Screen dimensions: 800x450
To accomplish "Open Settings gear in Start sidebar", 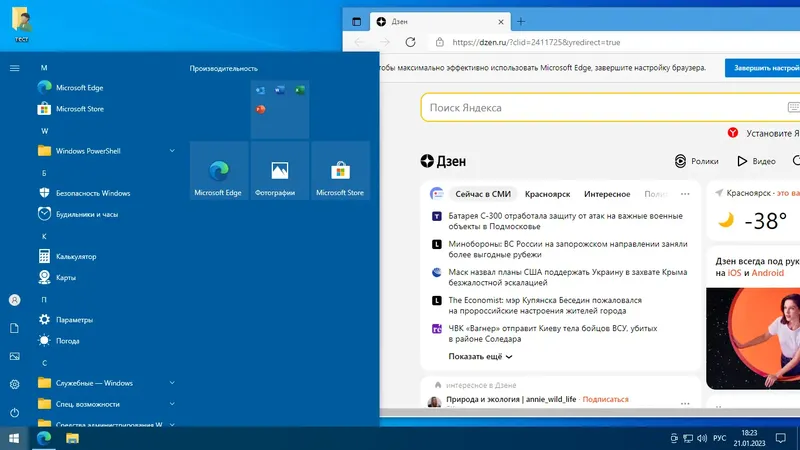I will point(14,384).
